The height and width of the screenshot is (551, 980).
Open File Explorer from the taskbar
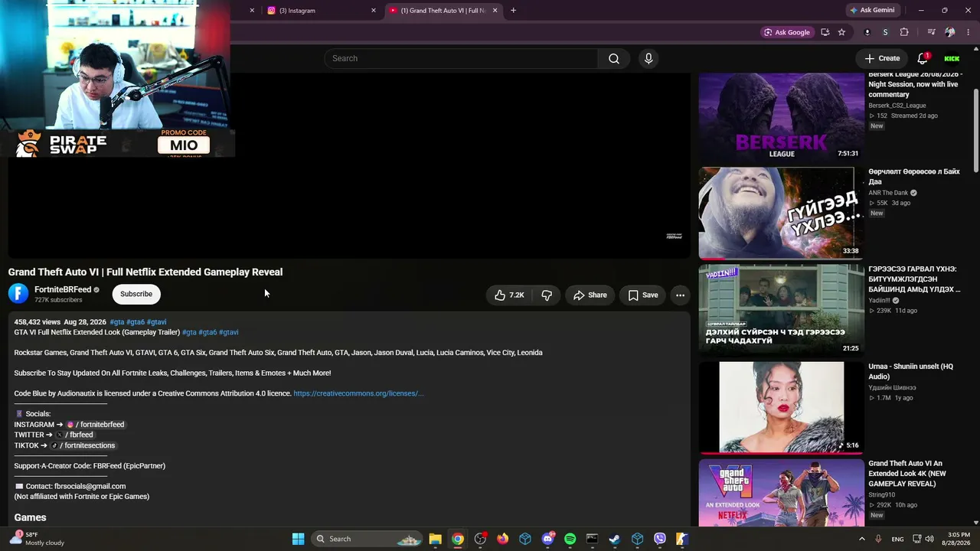pyautogui.click(x=435, y=539)
